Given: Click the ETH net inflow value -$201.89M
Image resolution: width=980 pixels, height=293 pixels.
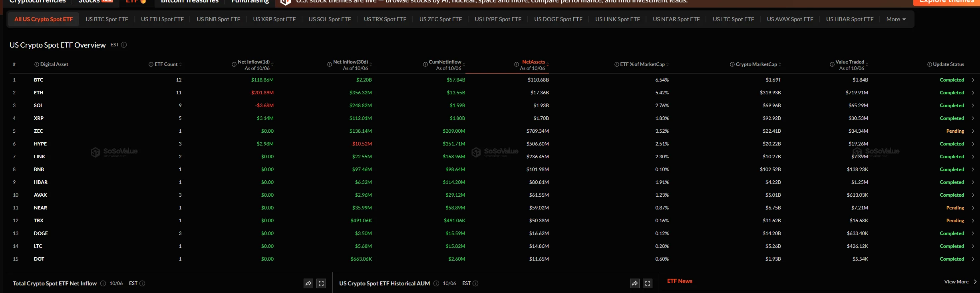Looking at the screenshot, I should (262, 93).
